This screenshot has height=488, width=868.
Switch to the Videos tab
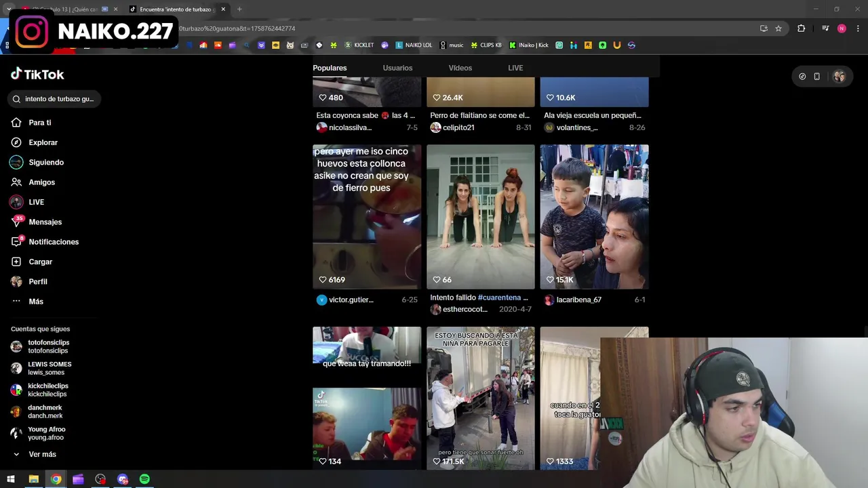click(460, 68)
